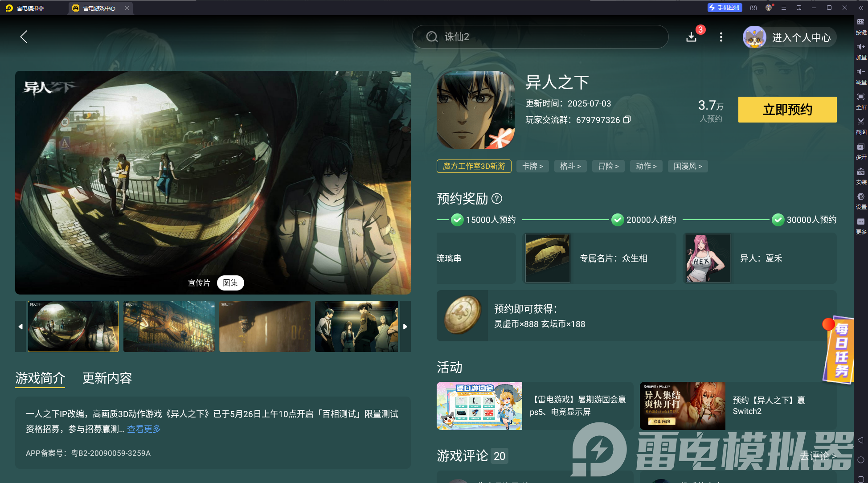Viewport: 868px width, 483px height.
Task: Select the 图集 gallery toggle
Action: [230, 283]
